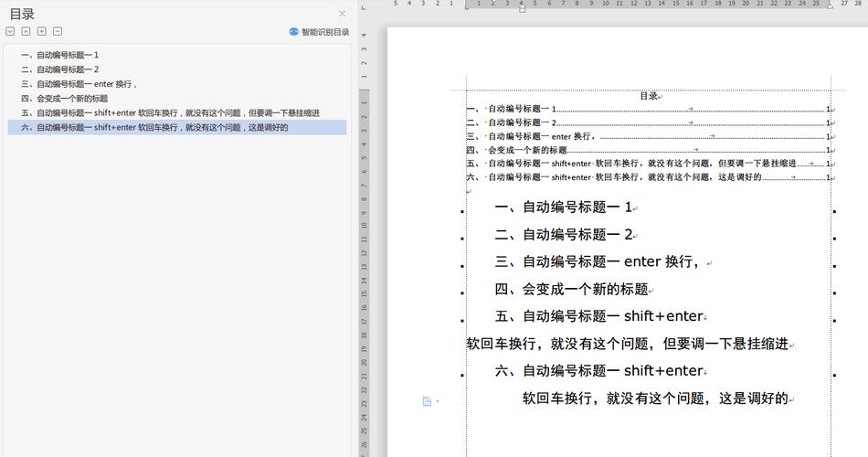Viewport: 868px width, 457px height.
Task: Select outline item 五 ending with 但要调一下悬挂缩进
Action: click(x=177, y=112)
